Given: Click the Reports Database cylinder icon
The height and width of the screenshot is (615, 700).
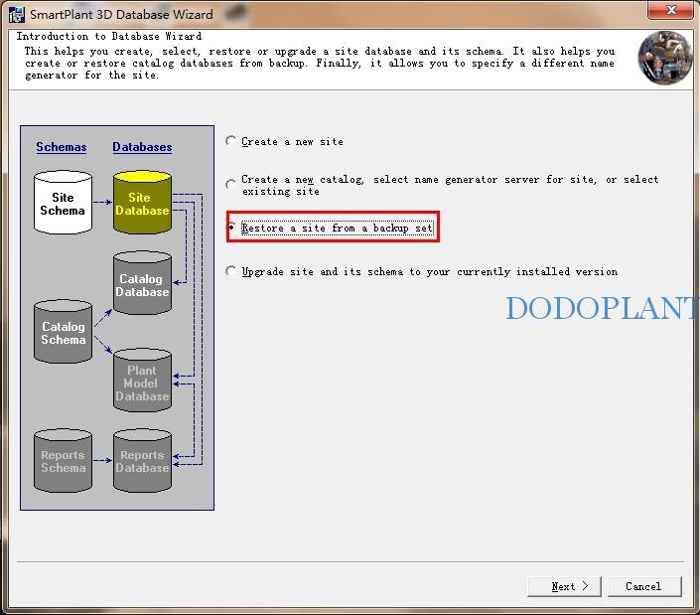Looking at the screenshot, I should pyautogui.click(x=142, y=461).
